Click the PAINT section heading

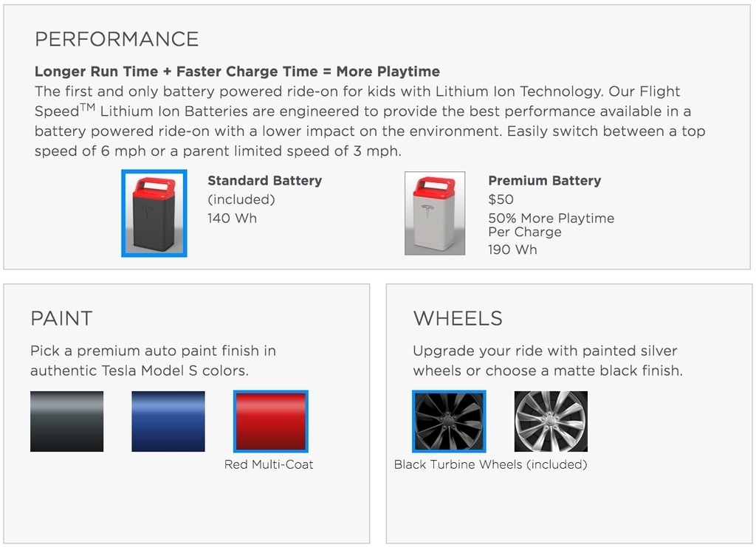[61, 319]
